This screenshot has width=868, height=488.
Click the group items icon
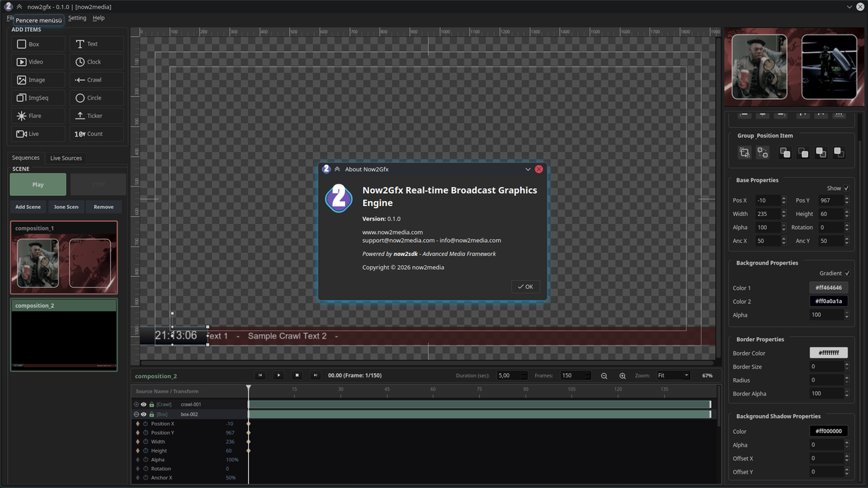point(744,153)
